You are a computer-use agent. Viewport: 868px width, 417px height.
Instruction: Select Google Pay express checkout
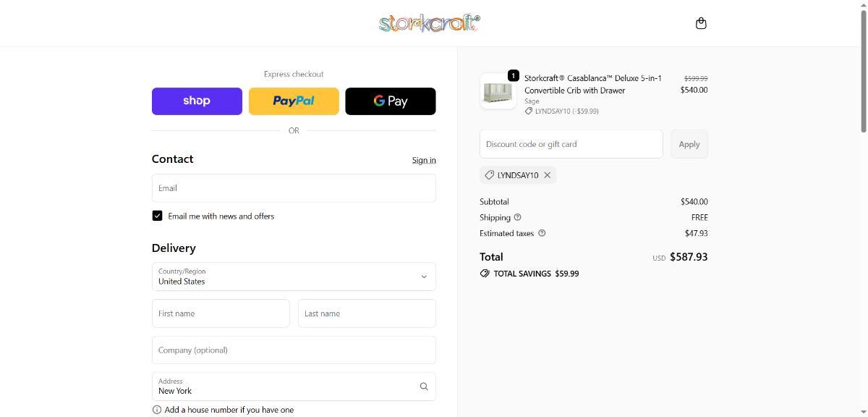click(x=391, y=101)
